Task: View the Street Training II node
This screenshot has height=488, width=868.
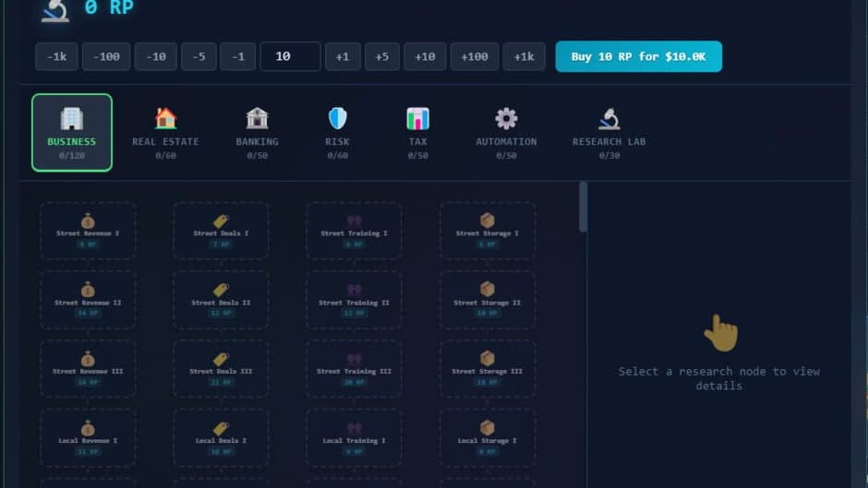Action: coord(355,300)
